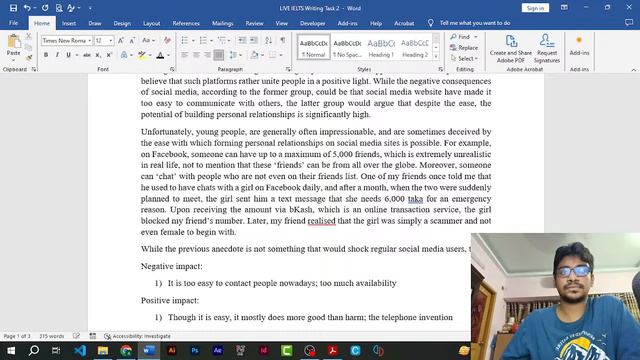The image size is (640, 360).
Task: Open text effects and typography
Action: [124, 55]
